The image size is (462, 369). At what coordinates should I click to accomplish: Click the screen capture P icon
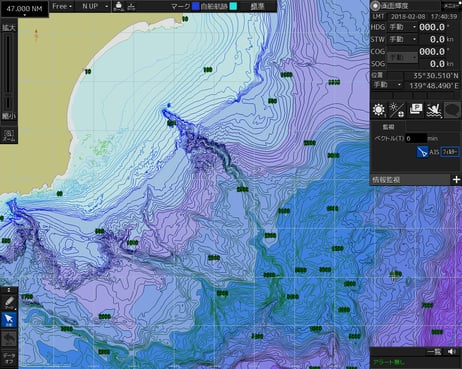tap(415, 109)
